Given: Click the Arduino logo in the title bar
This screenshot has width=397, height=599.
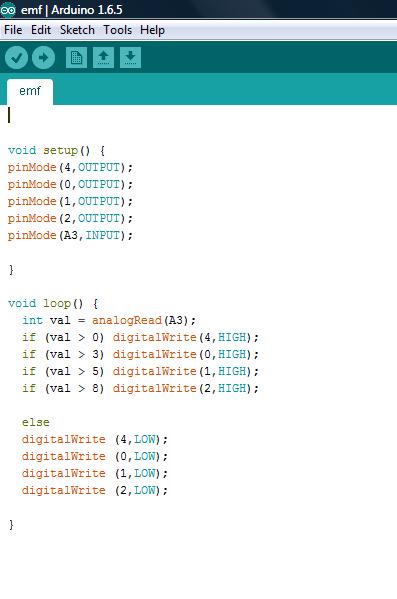Looking at the screenshot, I should pos(8,10).
